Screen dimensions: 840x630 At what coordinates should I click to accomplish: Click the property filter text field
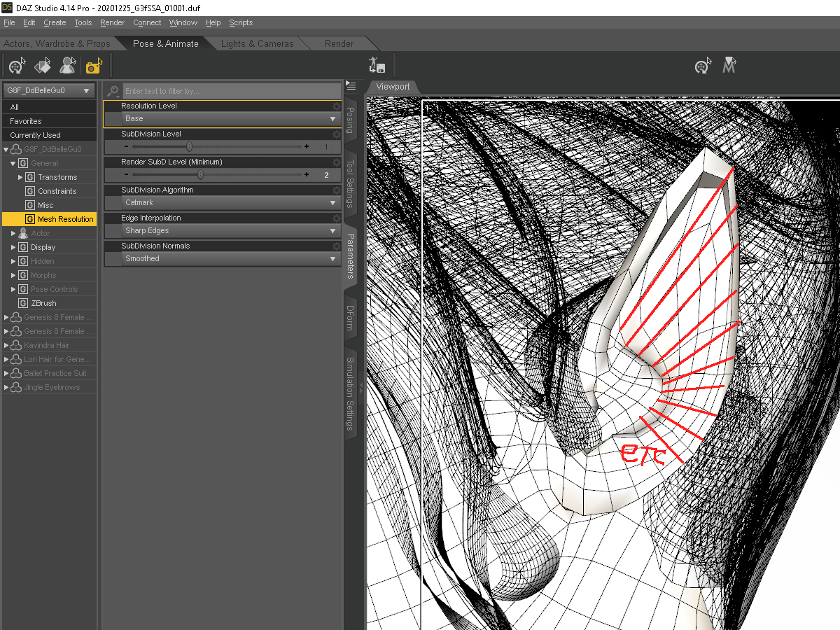(x=232, y=91)
